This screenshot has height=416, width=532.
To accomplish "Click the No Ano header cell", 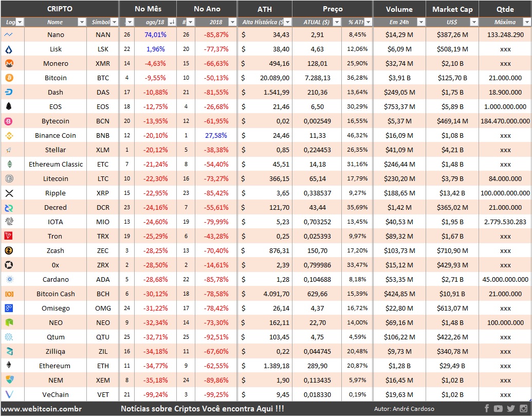I will [x=207, y=9].
